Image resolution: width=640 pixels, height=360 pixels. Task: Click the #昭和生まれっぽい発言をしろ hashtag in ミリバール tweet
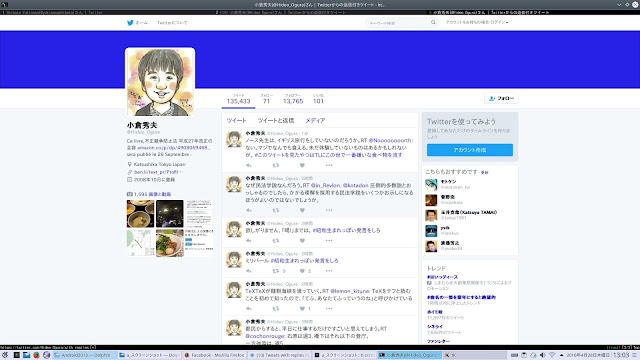click(304, 260)
